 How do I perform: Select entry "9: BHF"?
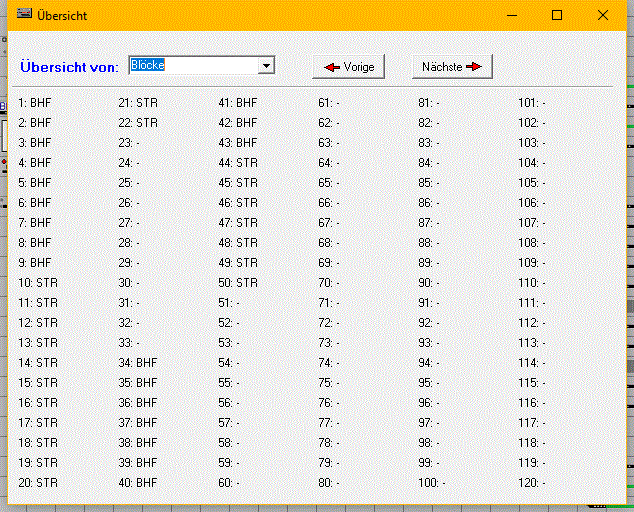point(34,263)
